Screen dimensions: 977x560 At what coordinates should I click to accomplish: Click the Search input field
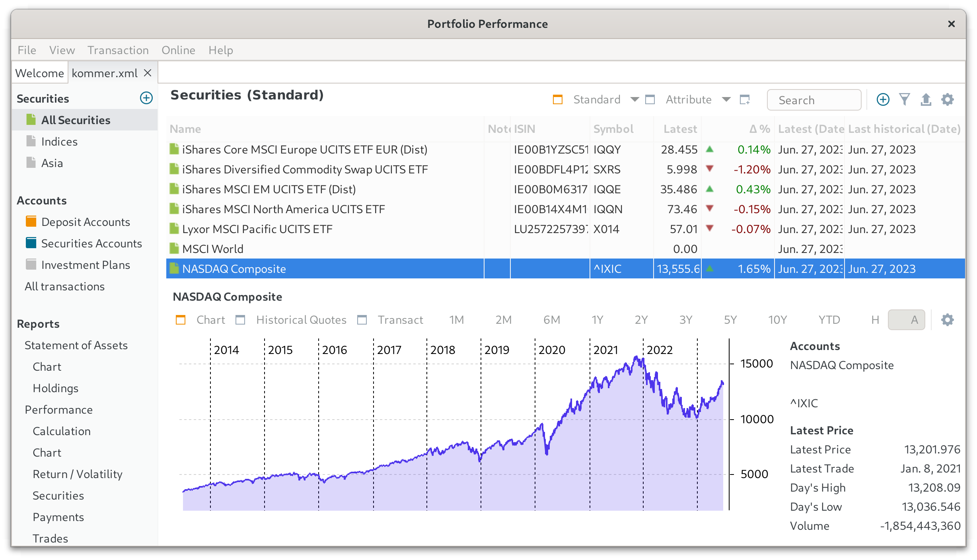click(814, 100)
